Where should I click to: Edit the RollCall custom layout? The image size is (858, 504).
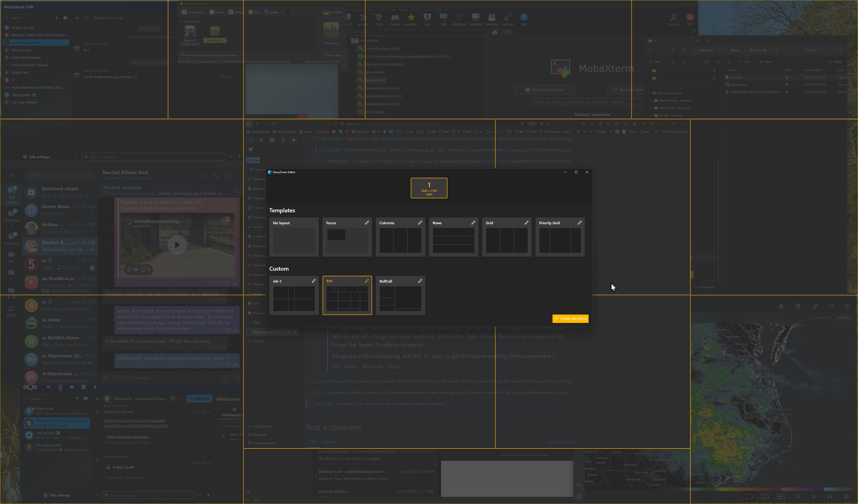click(x=420, y=281)
